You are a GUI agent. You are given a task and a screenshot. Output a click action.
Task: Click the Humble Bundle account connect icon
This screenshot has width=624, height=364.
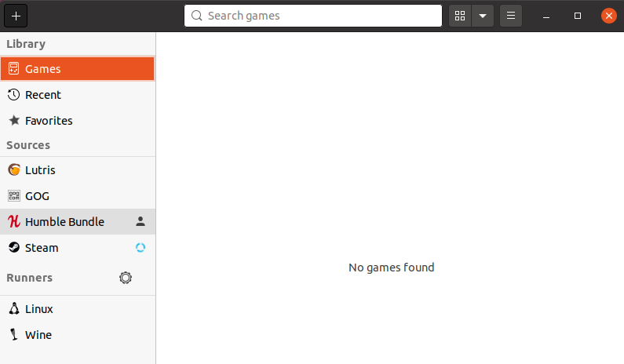click(140, 222)
